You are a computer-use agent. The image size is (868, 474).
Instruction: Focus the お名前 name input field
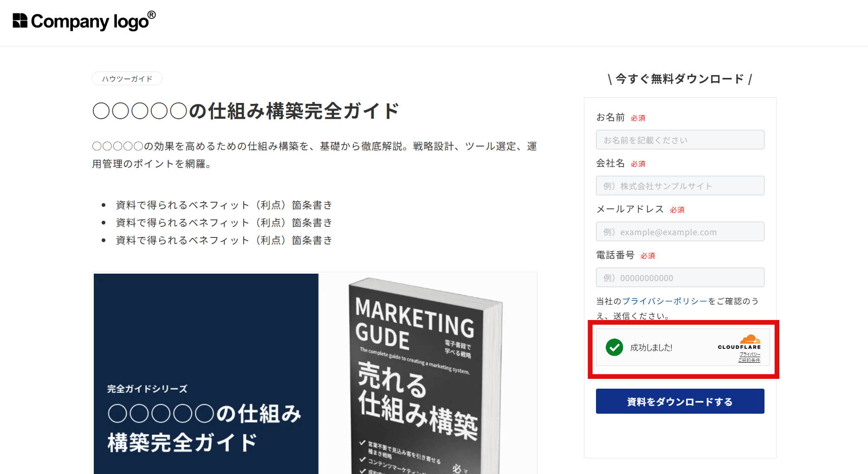point(680,140)
